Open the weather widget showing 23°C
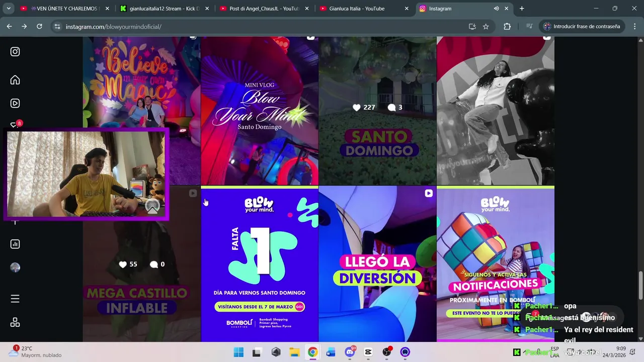 point(35,351)
